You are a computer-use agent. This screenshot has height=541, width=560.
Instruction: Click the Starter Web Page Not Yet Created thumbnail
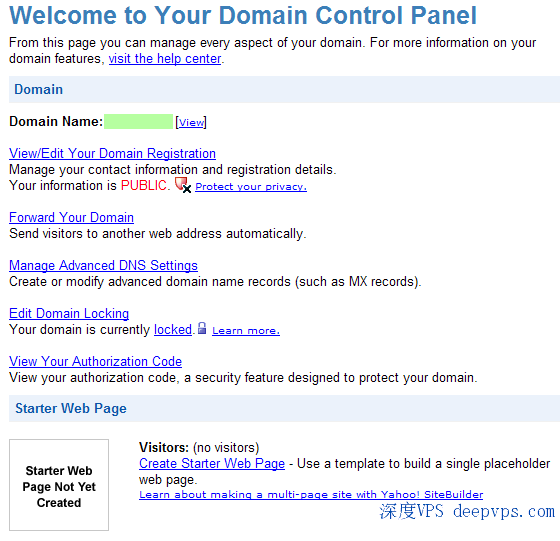59,485
